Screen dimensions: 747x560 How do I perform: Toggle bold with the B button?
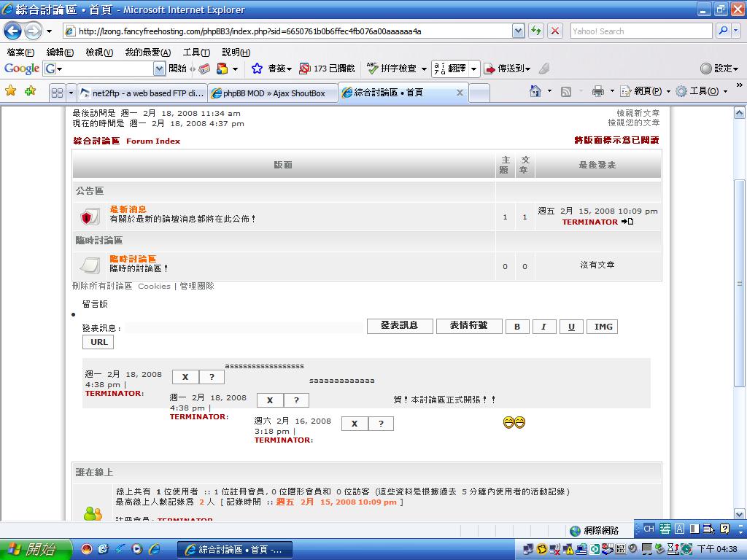517,327
